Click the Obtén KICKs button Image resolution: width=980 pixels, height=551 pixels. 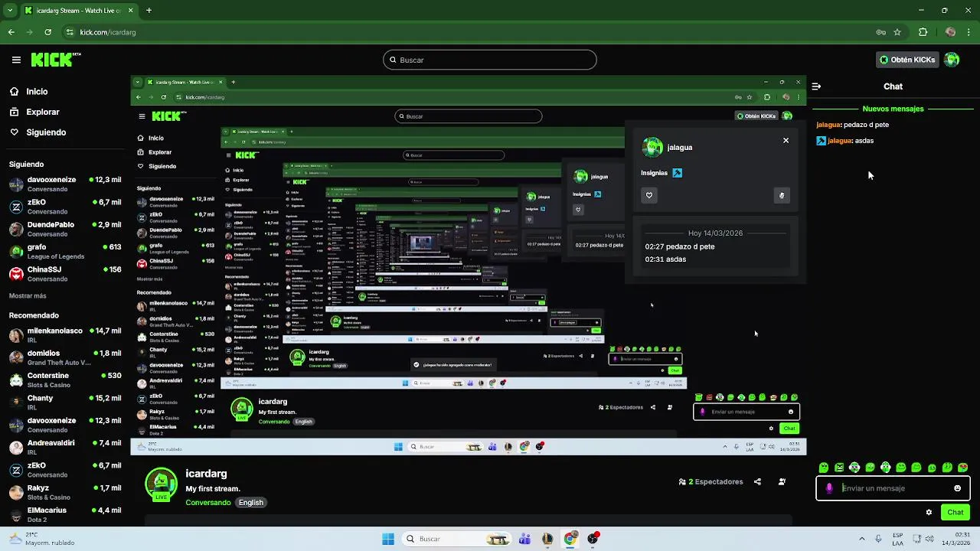click(907, 60)
